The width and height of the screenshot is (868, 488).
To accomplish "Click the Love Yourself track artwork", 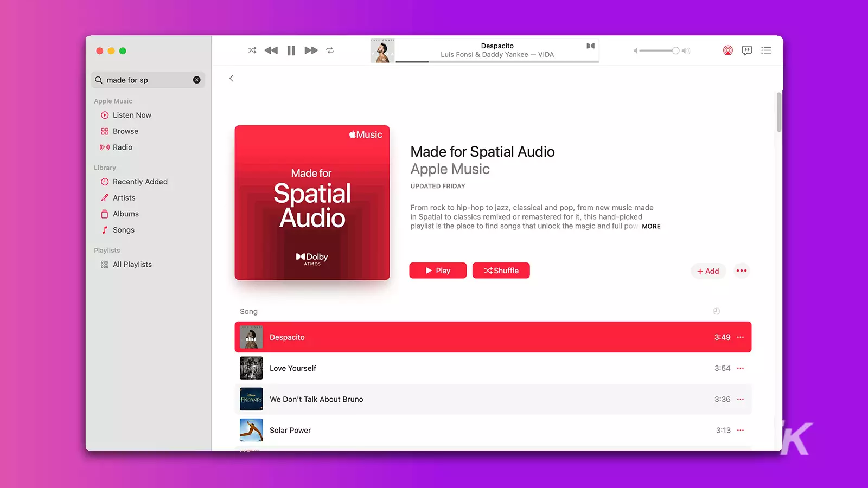I will coord(251,368).
